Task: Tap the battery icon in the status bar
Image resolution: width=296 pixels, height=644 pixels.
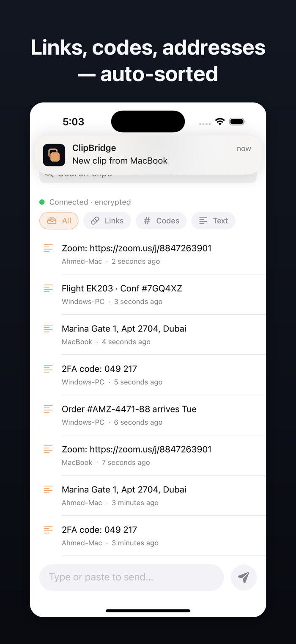Action: click(237, 122)
